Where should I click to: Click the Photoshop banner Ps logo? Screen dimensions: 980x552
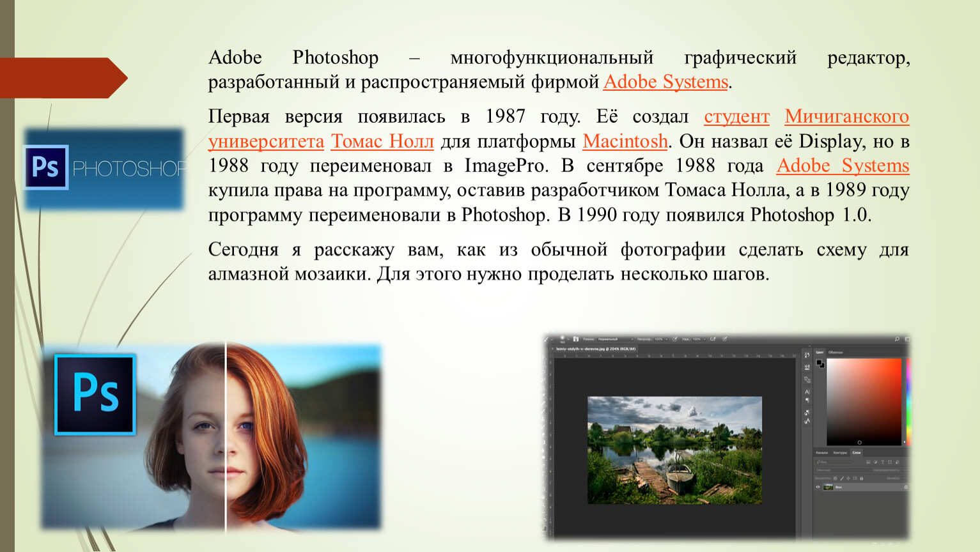click(x=45, y=167)
